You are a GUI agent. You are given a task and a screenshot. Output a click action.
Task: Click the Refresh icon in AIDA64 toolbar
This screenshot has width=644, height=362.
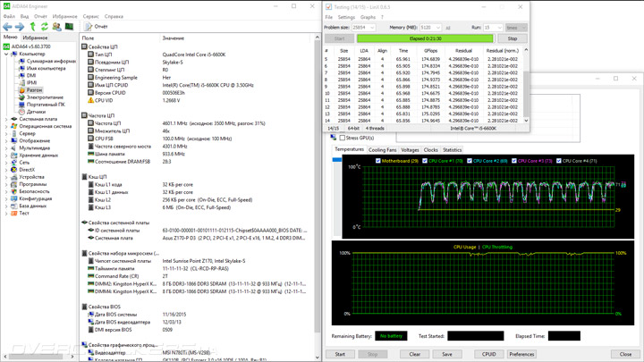pyautogui.click(x=45, y=27)
